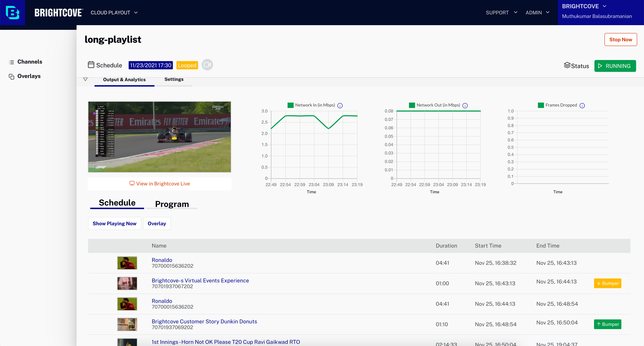Collapse the analytics panel with the triangle
This screenshot has height=346, width=644.
tap(85, 79)
